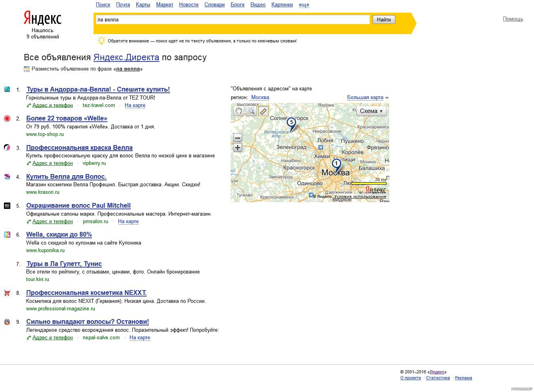Show more services via еще
The height and width of the screenshot is (392, 534).
[x=304, y=5]
